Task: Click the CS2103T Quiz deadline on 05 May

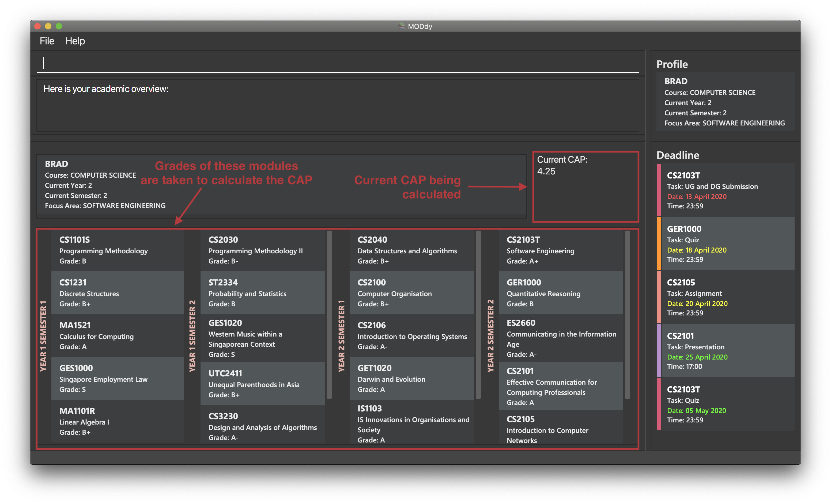Action: [x=726, y=404]
